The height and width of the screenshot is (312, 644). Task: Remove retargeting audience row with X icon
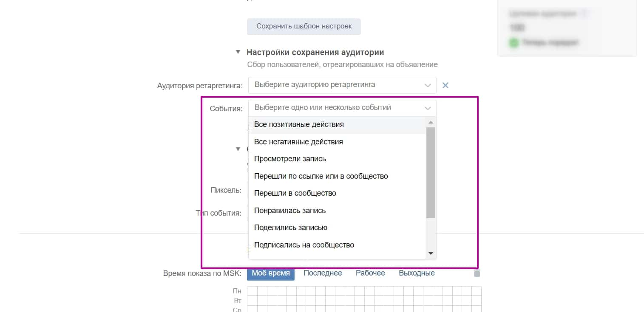tap(445, 85)
